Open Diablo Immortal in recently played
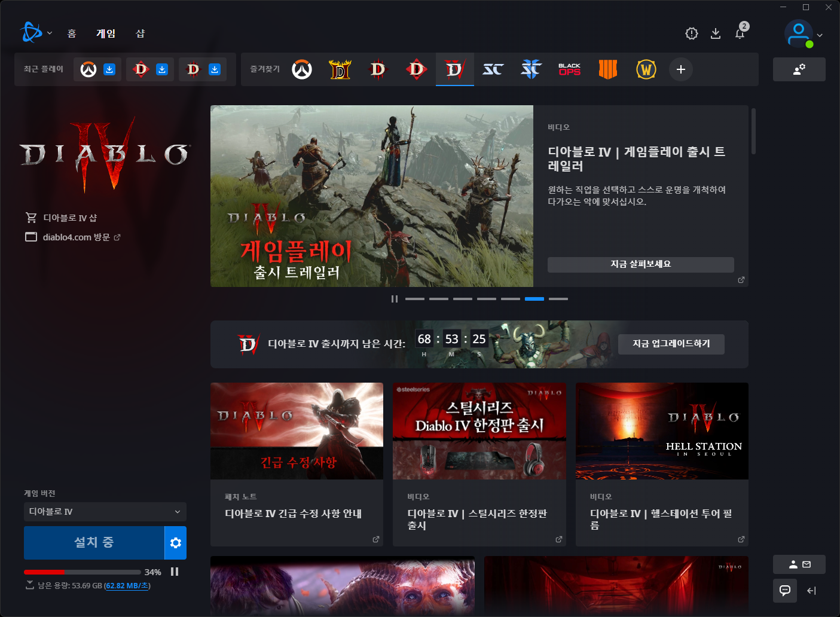Screen dimensions: 840x617 [x=193, y=69]
